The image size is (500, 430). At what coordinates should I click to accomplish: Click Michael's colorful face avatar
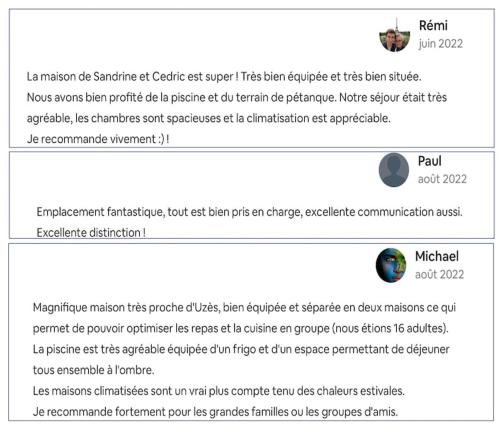click(x=391, y=265)
